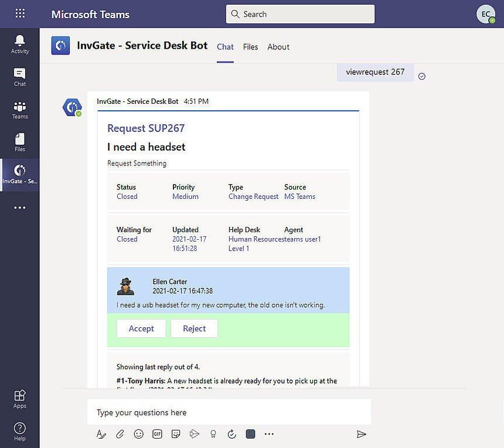The image size is (504, 448).
Task: Open the app launcher grid icon
Action: click(x=20, y=13)
